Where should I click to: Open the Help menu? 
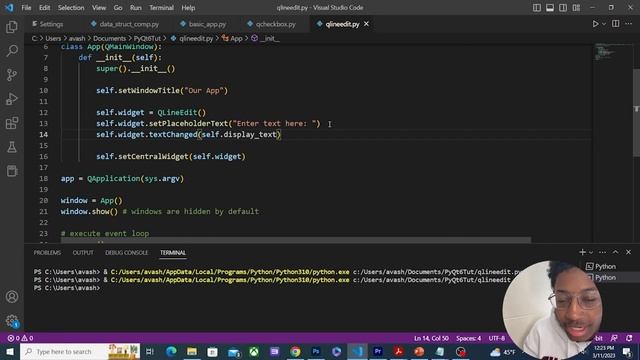click(x=188, y=8)
